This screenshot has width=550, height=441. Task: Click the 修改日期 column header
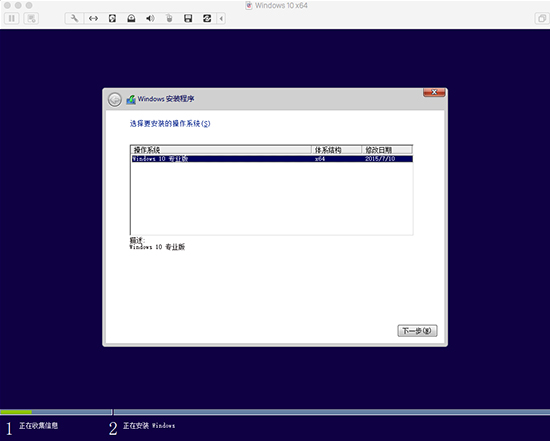[x=387, y=150]
